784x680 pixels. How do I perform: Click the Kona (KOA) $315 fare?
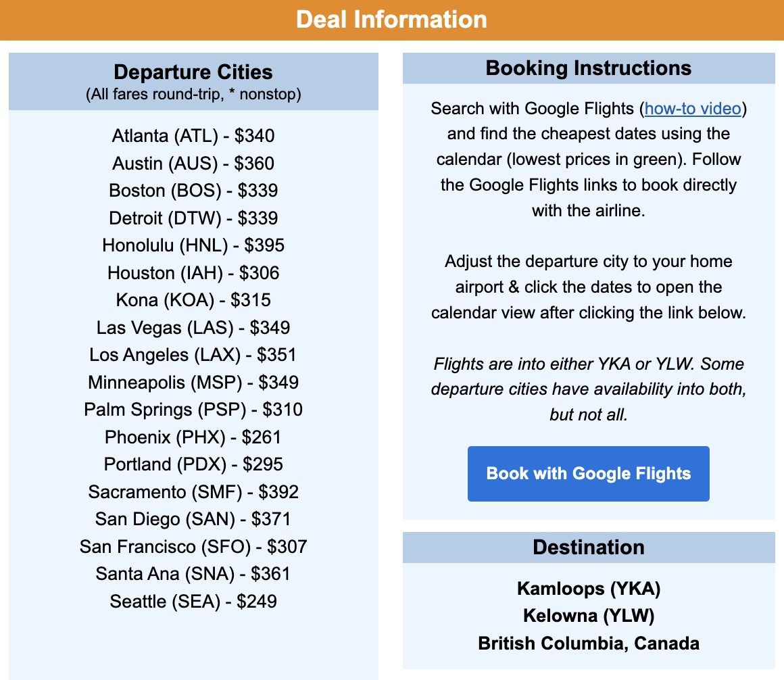[x=191, y=299]
